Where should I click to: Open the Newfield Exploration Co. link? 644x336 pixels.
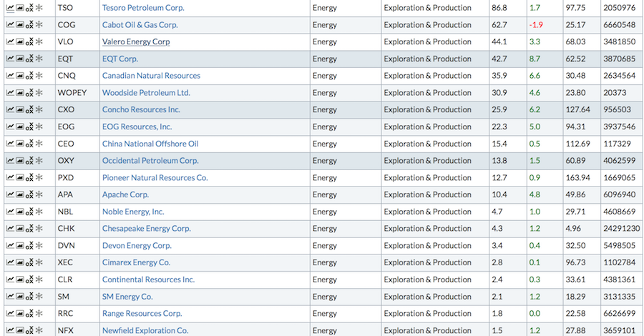[x=145, y=330]
